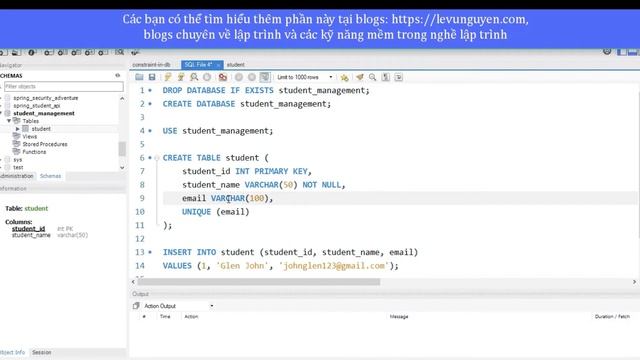Select the student_management schema
This screenshot has height=360, width=640.
44,113
